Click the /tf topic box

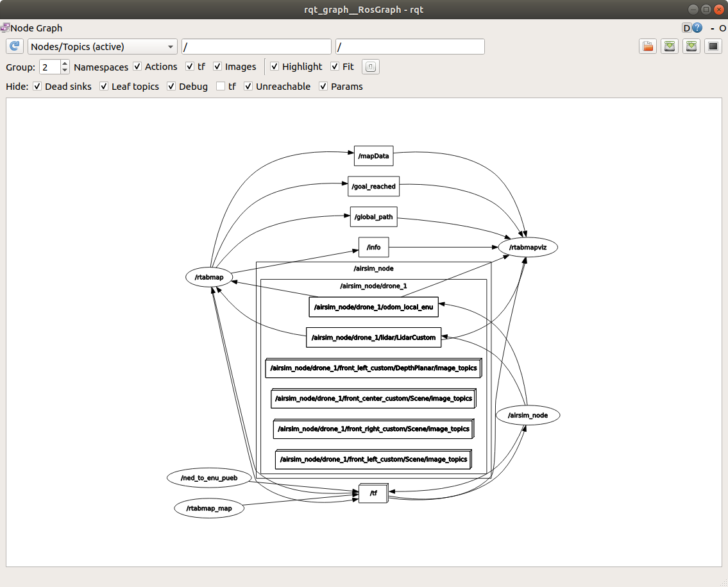click(373, 493)
